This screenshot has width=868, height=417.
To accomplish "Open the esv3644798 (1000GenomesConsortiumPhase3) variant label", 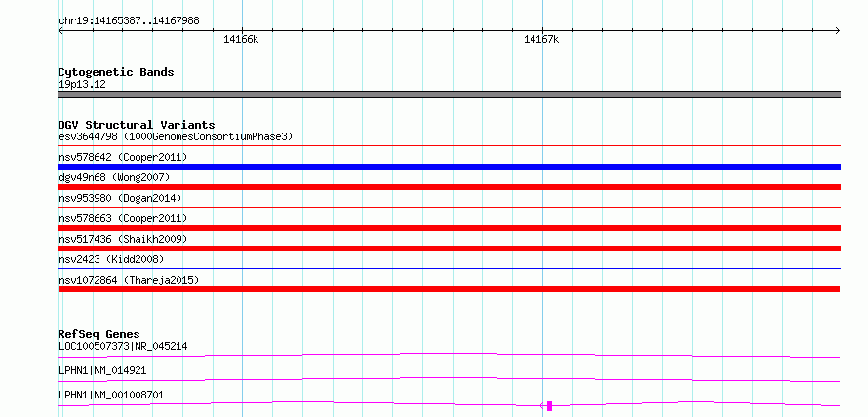I will pyautogui.click(x=176, y=136).
